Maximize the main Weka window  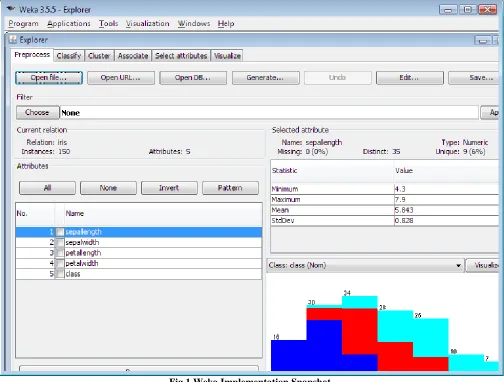coord(467,10)
